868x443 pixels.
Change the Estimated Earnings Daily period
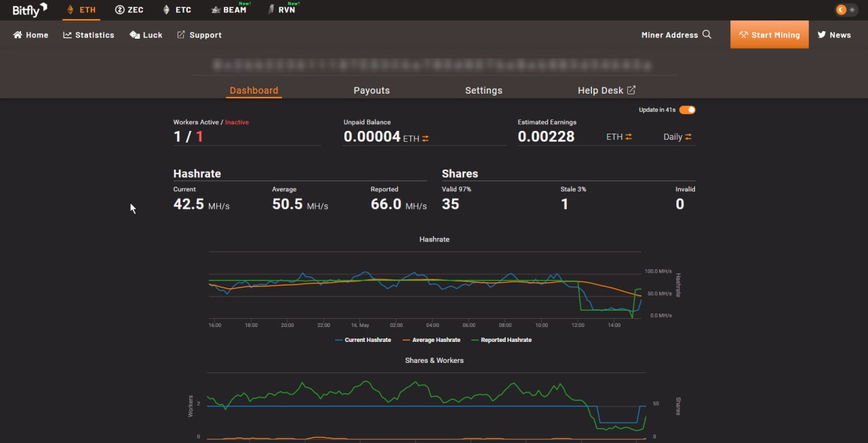pos(688,137)
